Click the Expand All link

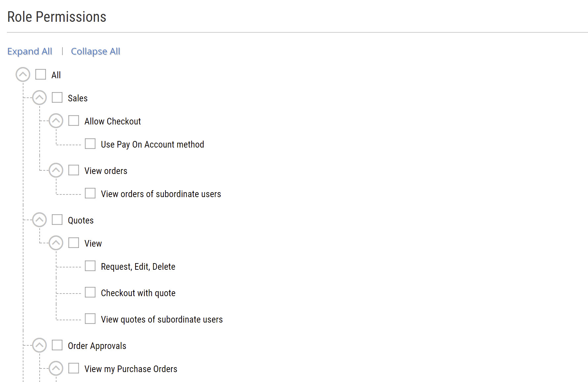(30, 52)
